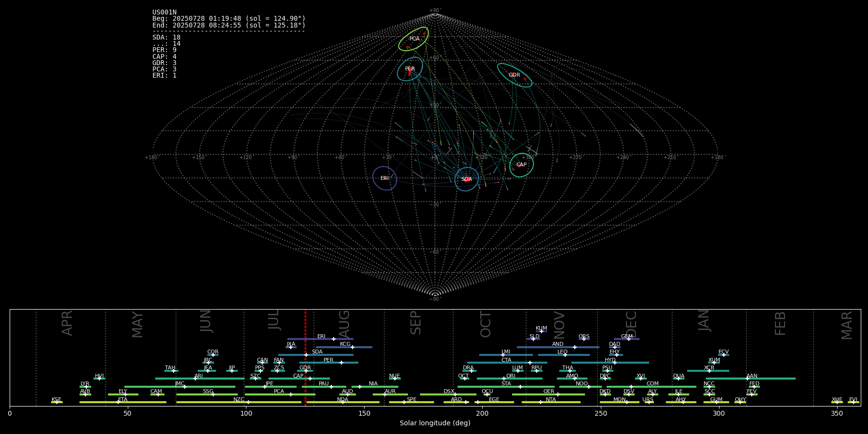Click the XHE shower label in the timeline

tap(837, 399)
